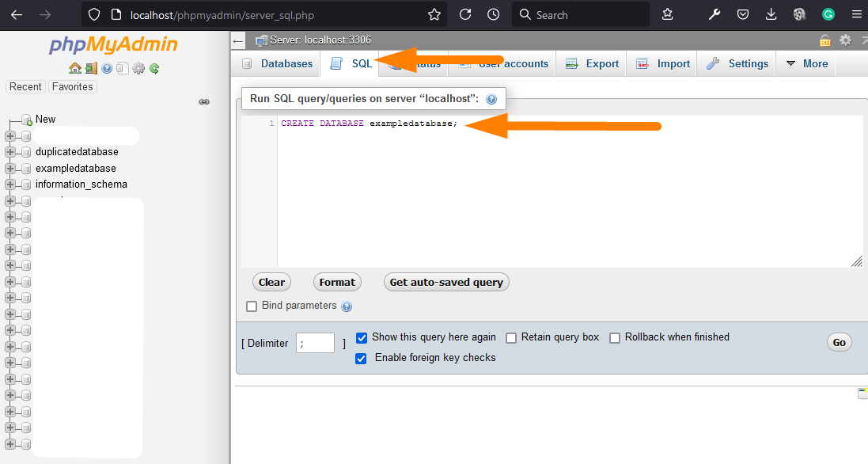Click help icon next to Bind parameters
The height and width of the screenshot is (464, 868).
tap(347, 306)
